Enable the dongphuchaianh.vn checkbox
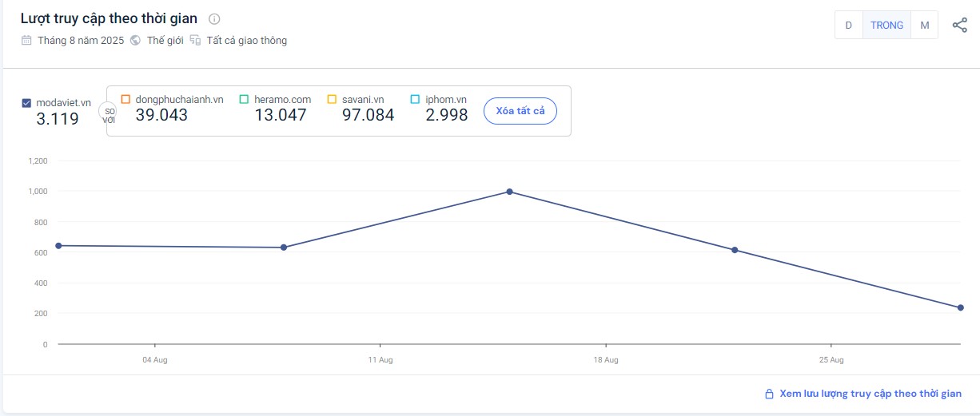The height and width of the screenshot is (416, 980). point(125,99)
